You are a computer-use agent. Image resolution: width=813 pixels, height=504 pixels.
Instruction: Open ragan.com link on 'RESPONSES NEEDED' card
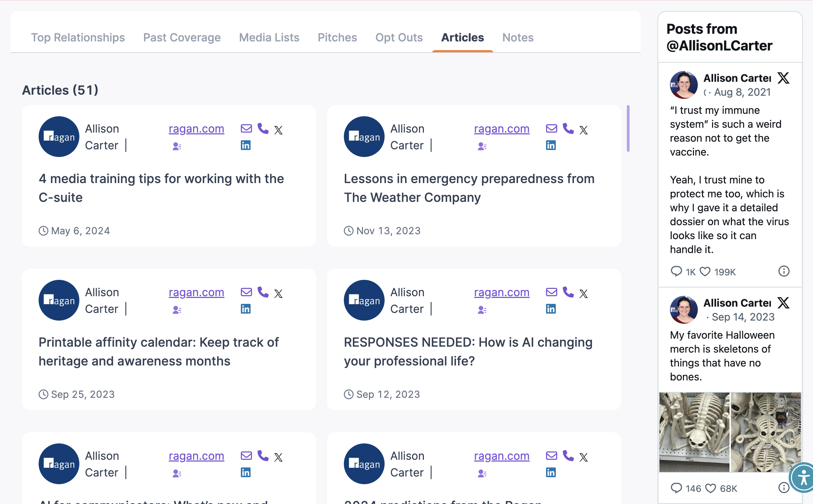pos(502,292)
